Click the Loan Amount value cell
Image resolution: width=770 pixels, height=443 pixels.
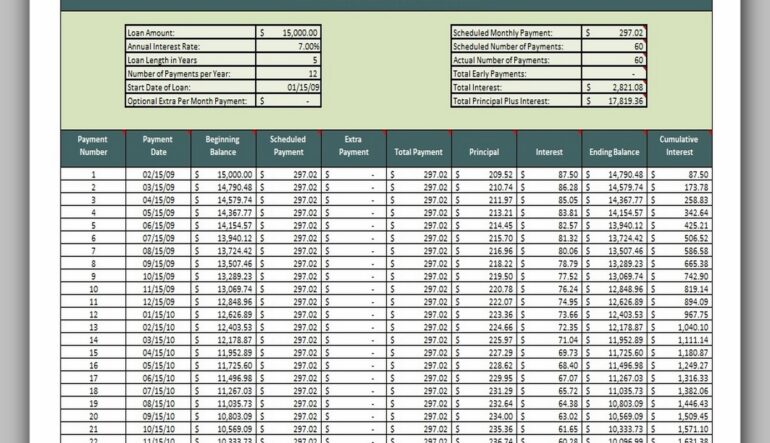[289, 33]
